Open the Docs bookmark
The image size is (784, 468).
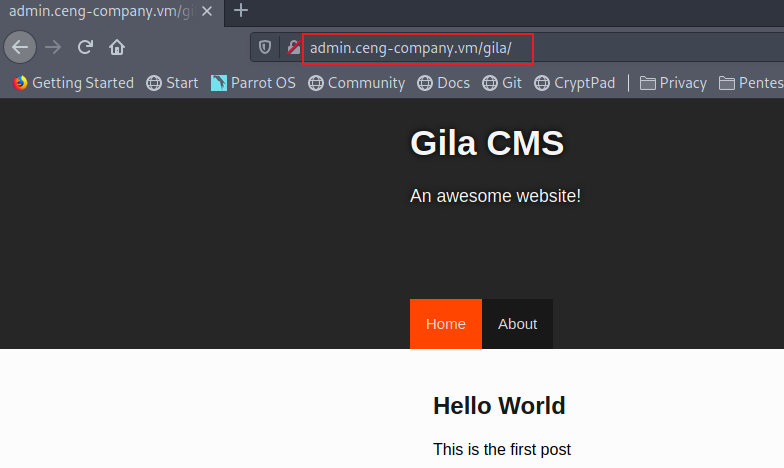click(444, 83)
